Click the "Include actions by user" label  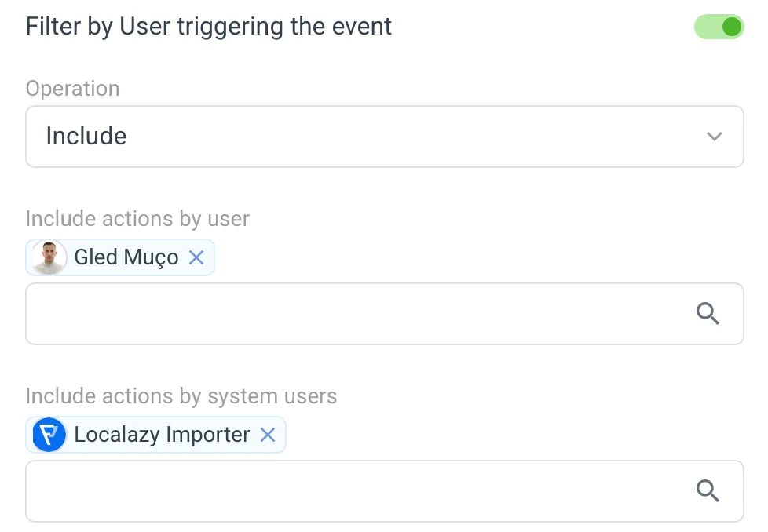[137, 218]
